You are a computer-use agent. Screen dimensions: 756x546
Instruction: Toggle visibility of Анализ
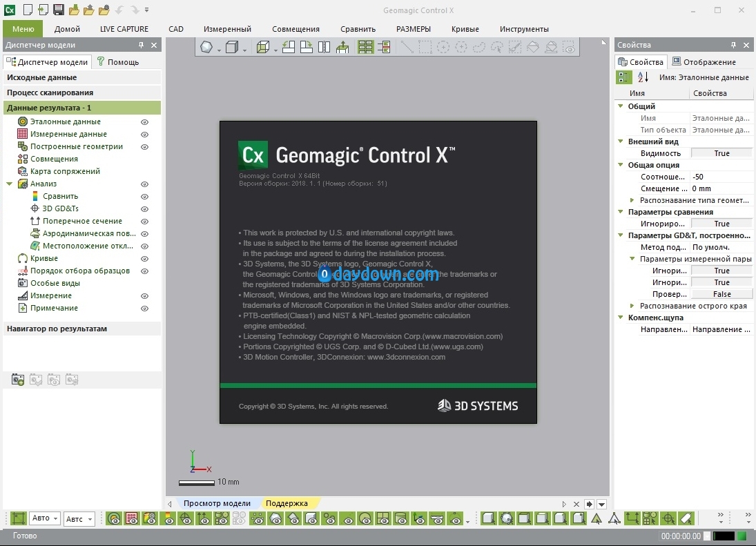144,184
